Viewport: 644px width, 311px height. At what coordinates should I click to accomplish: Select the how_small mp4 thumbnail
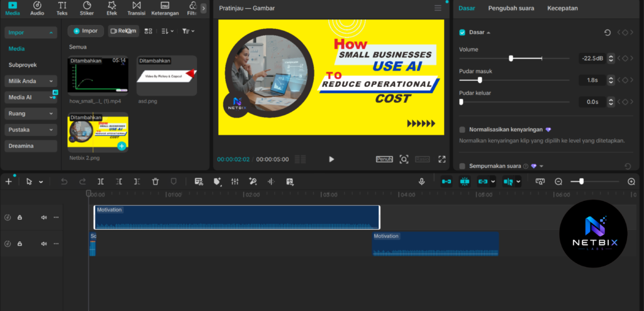[97, 77]
